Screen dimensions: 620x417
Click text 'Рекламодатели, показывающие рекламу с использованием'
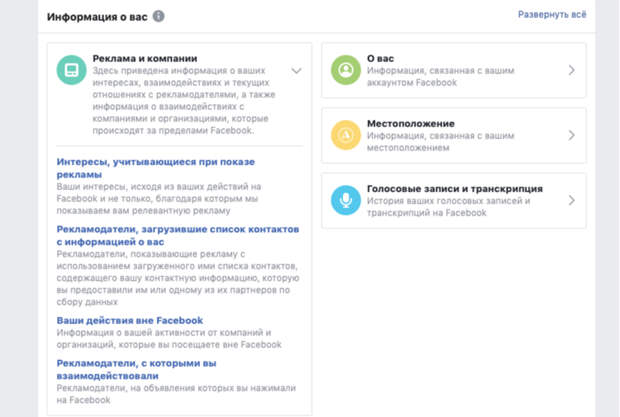pos(151,260)
